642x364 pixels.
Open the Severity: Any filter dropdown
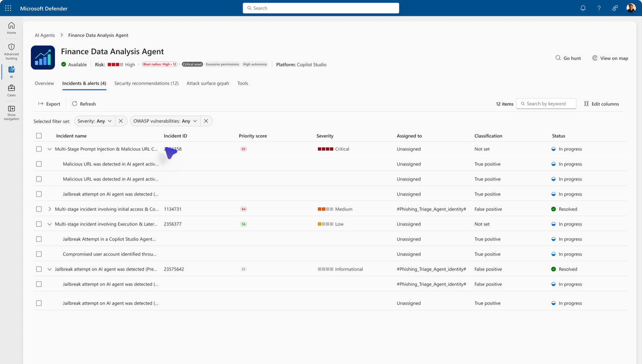(95, 121)
